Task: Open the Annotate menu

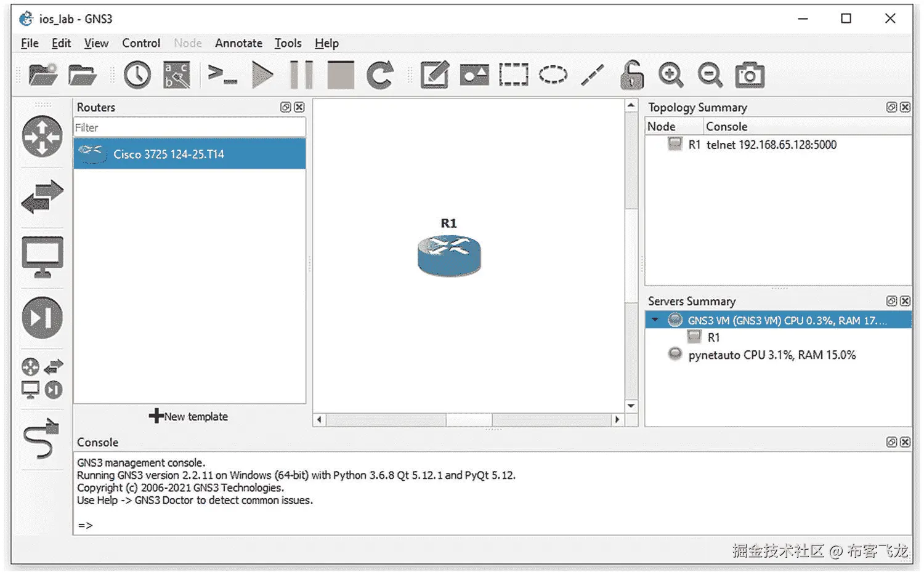Action: coord(238,43)
